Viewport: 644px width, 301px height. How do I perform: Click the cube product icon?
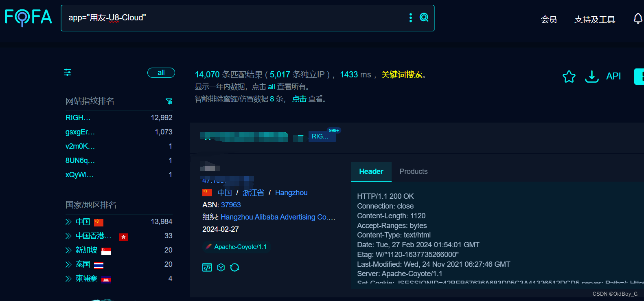221,267
